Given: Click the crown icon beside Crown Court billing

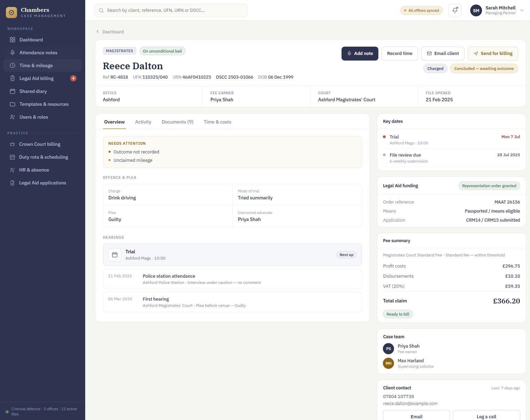Looking at the screenshot, I should pyautogui.click(x=12, y=144).
